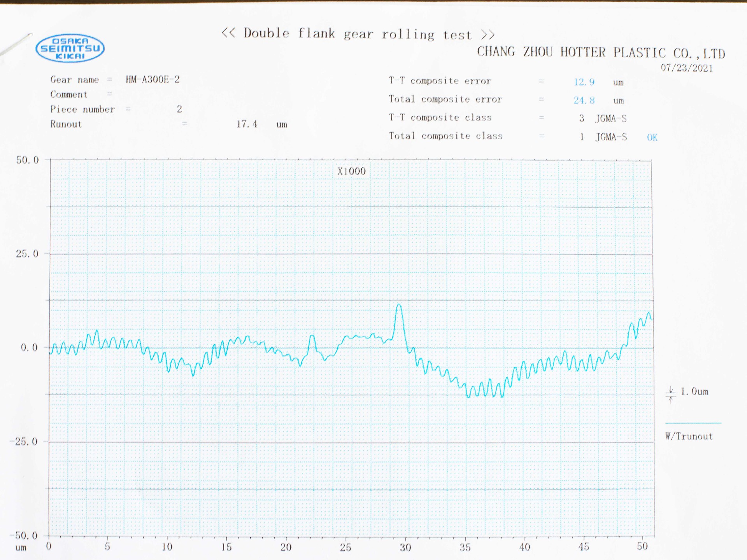Click the Total composite error value 24.8

click(584, 100)
